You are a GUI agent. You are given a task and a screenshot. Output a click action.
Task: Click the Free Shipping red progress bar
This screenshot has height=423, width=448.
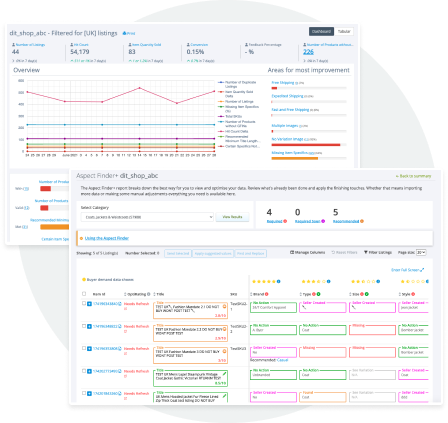[x=274, y=88]
